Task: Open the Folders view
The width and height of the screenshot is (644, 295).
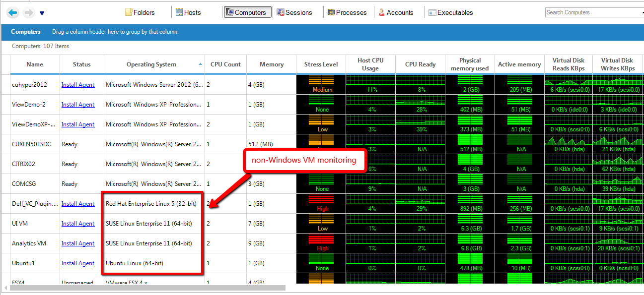Action: (140, 12)
